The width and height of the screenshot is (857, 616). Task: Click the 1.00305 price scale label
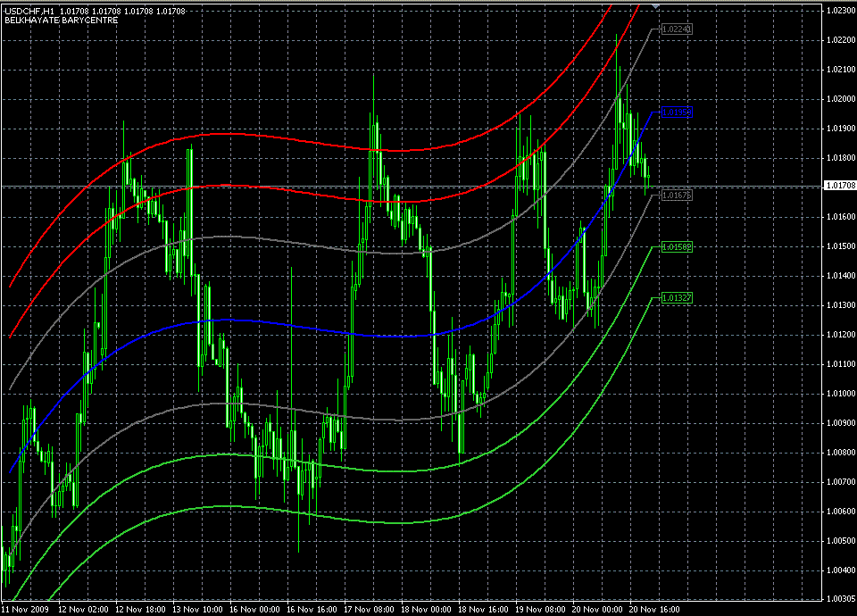[x=841, y=599]
